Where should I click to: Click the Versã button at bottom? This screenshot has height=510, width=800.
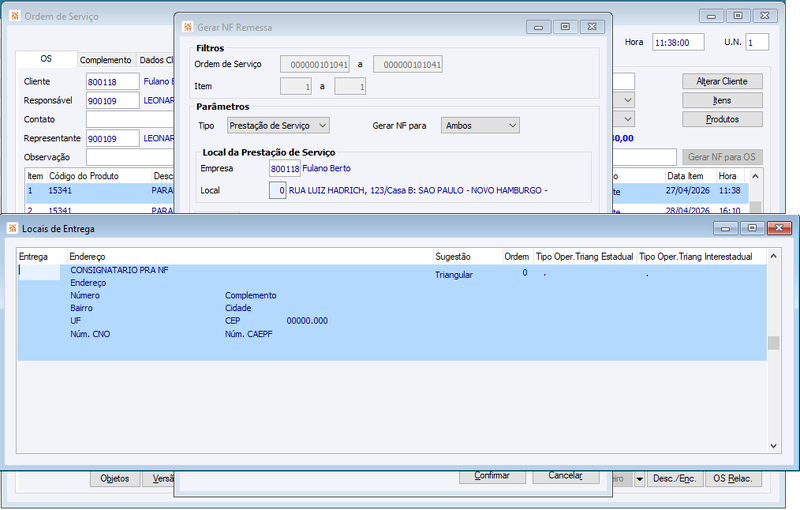[159, 479]
